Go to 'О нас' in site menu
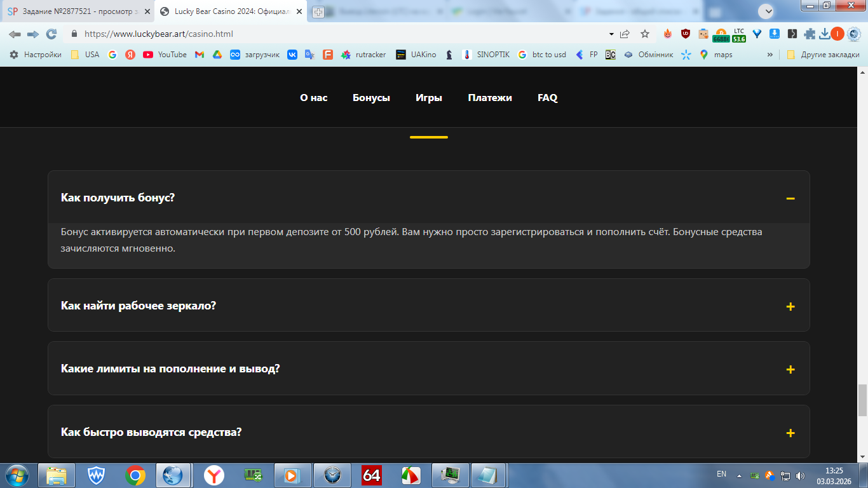The image size is (868, 488). coord(314,98)
